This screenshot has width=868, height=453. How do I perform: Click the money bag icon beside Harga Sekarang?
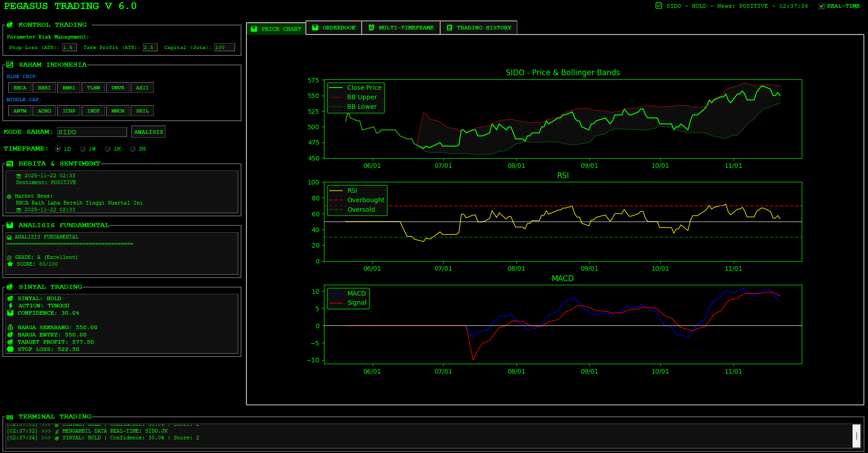(x=10, y=327)
